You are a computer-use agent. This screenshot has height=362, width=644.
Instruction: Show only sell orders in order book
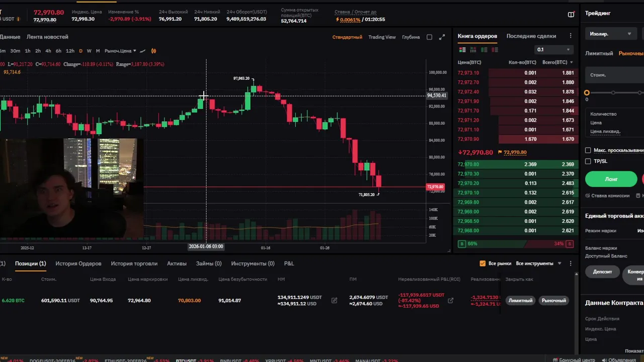point(495,50)
